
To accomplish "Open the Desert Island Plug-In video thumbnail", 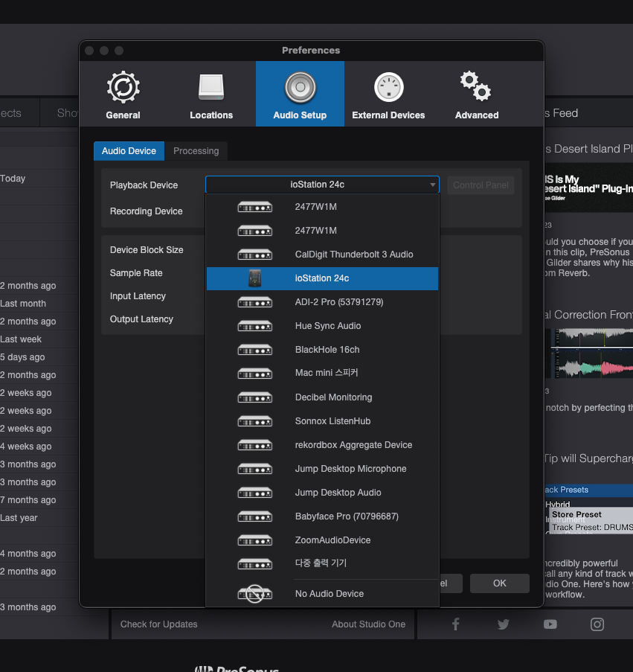I will [589, 188].
